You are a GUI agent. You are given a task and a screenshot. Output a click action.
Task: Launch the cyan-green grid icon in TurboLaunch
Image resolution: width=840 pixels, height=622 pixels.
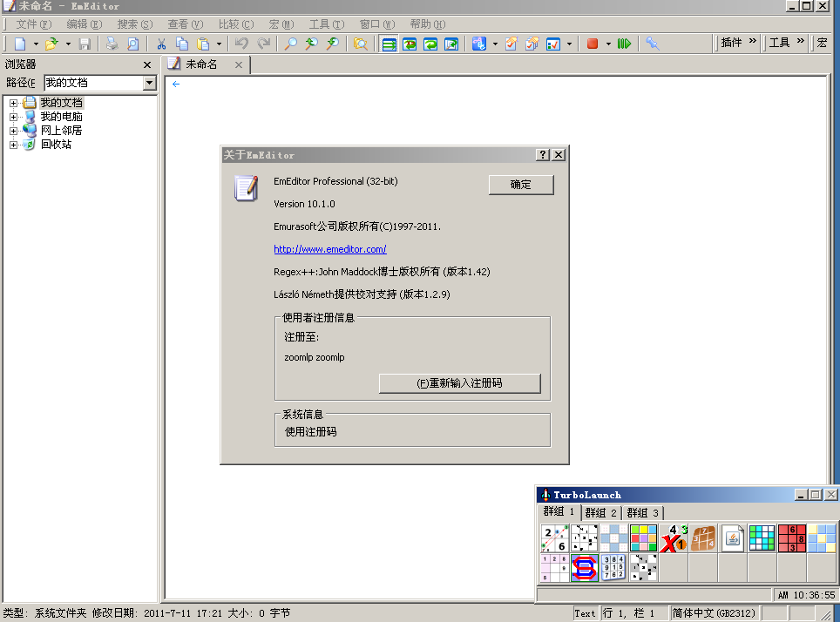(x=762, y=537)
